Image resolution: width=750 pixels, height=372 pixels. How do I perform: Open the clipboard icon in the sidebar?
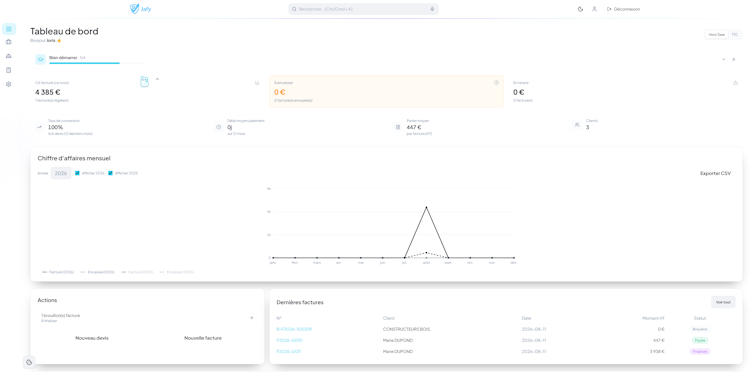9,70
